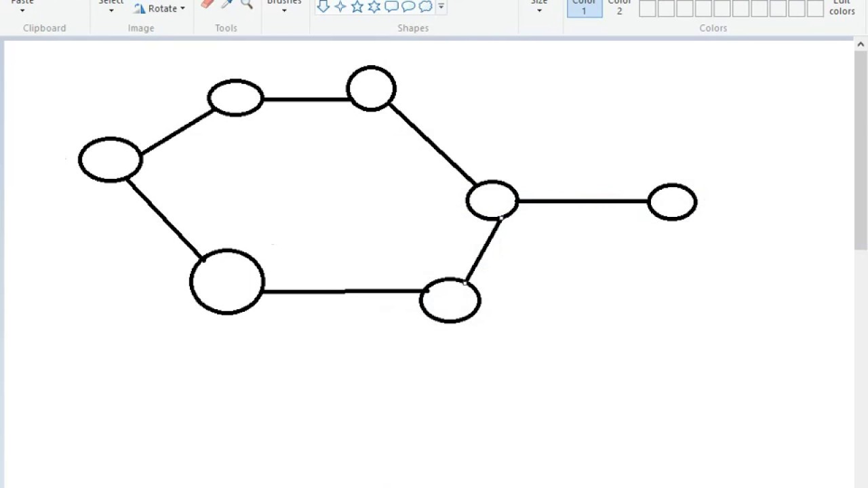Click the empty custom swatch beside Edit colors
This screenshot has width=868, height=488.
(x=815, y=8)
